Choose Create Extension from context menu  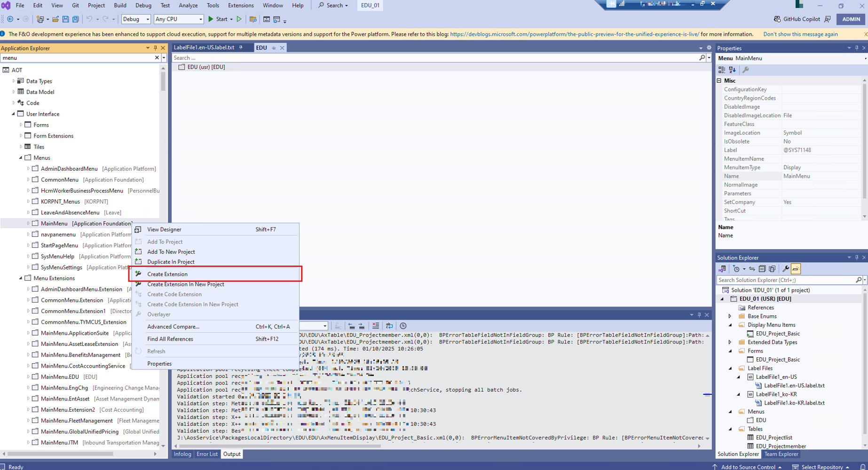(215, 274)
